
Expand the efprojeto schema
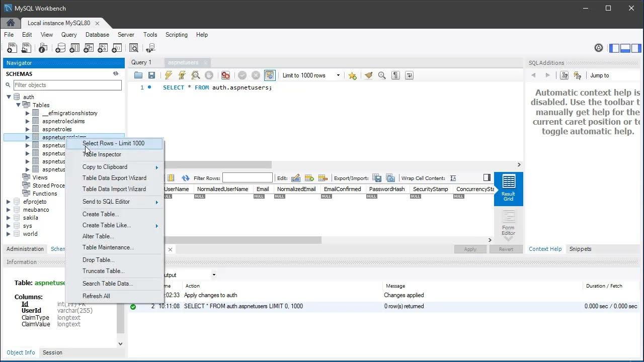click(x=9, y=202)
